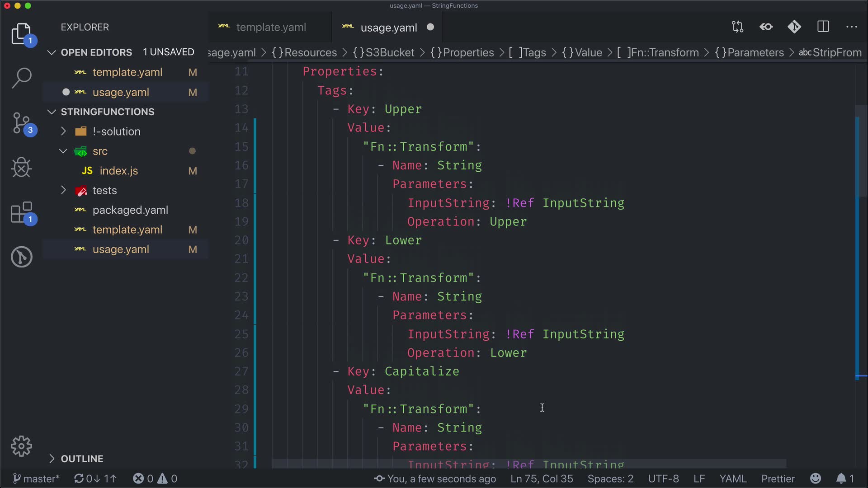
Task: Open the editor More Actions menu
Action: [x=851, y=27]
